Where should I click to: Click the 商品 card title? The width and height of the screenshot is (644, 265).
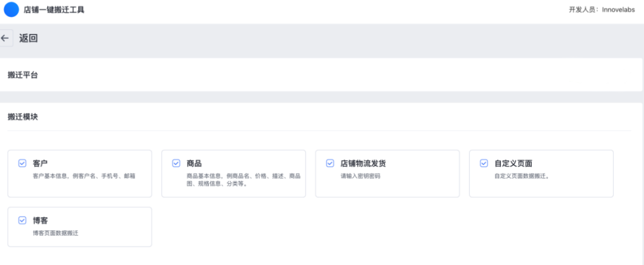tap(194, 164)
